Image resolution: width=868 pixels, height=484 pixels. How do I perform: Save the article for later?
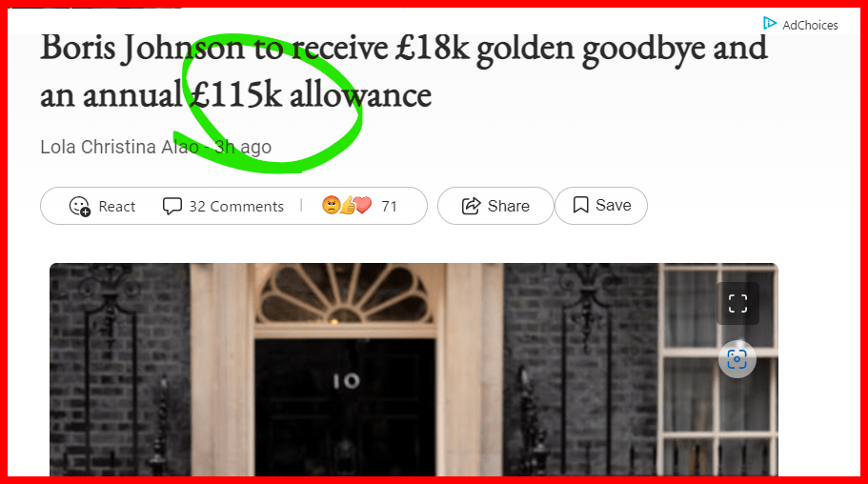pyautogui.click(x=601, y=206)
